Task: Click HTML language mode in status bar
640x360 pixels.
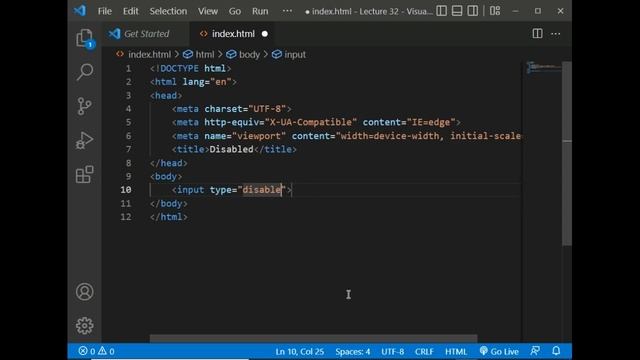Action: tap(456, 351)
